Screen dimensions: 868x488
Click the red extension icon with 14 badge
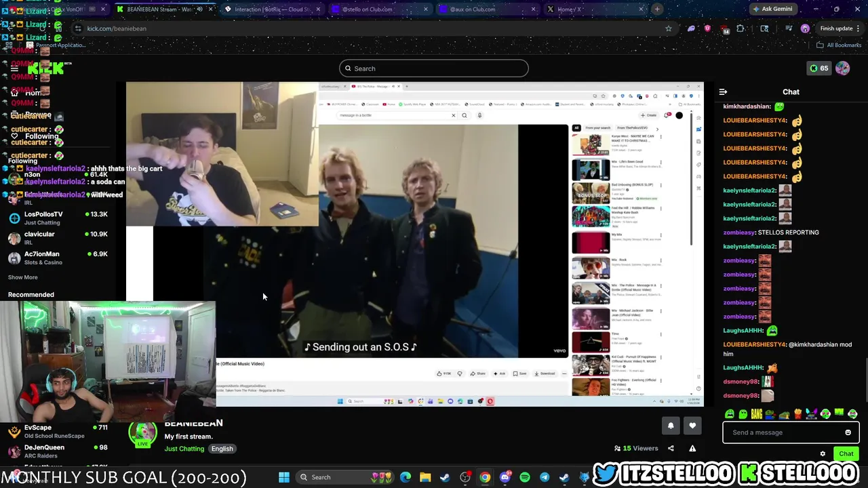(x=724, y=29)
